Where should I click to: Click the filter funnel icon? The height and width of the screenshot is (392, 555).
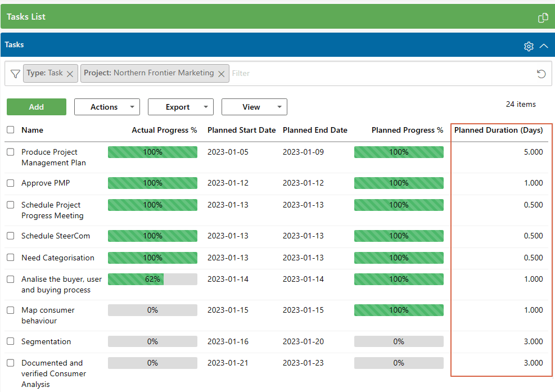(15, 73)
